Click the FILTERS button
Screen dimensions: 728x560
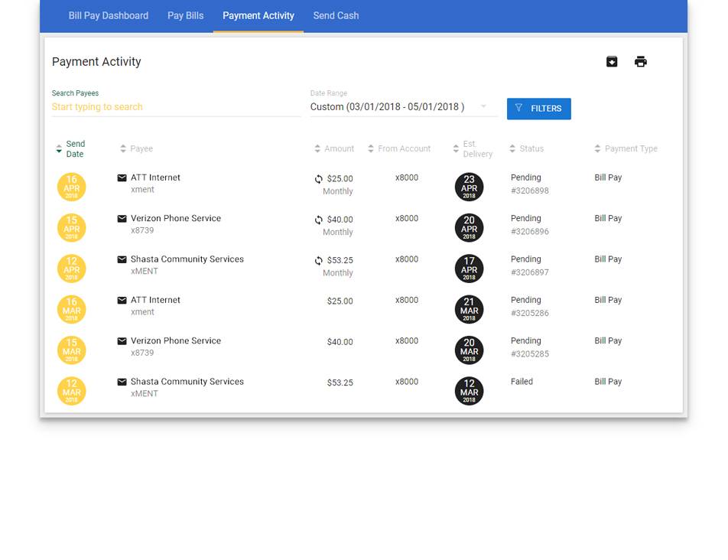(538, 109)
